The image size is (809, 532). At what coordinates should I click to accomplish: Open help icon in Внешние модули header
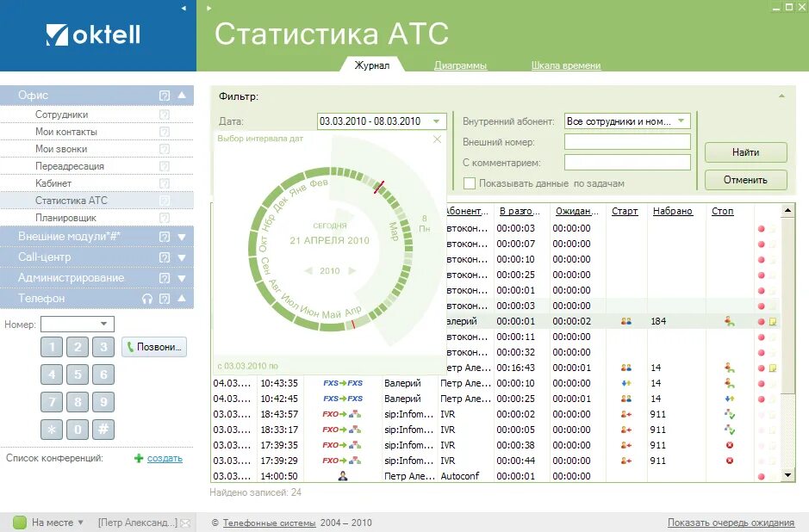pyautogui.click(x=165, y=237)
